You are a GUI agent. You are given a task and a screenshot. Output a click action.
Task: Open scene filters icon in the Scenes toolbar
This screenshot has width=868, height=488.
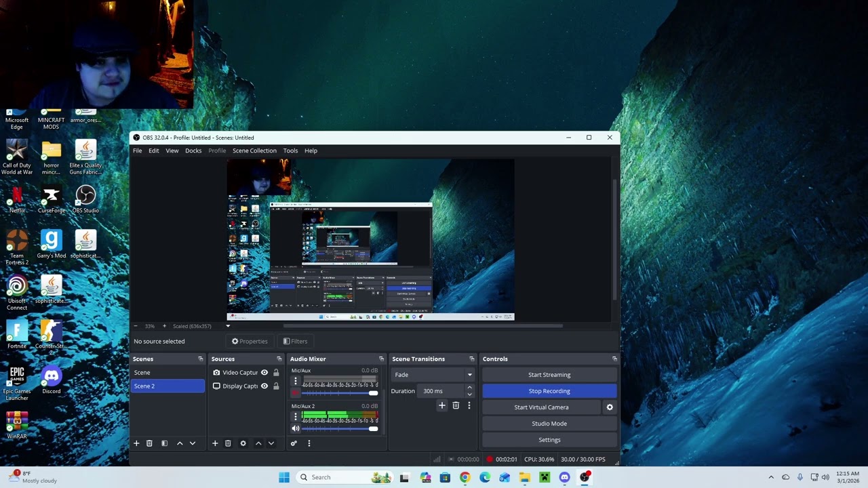point(164,443)
